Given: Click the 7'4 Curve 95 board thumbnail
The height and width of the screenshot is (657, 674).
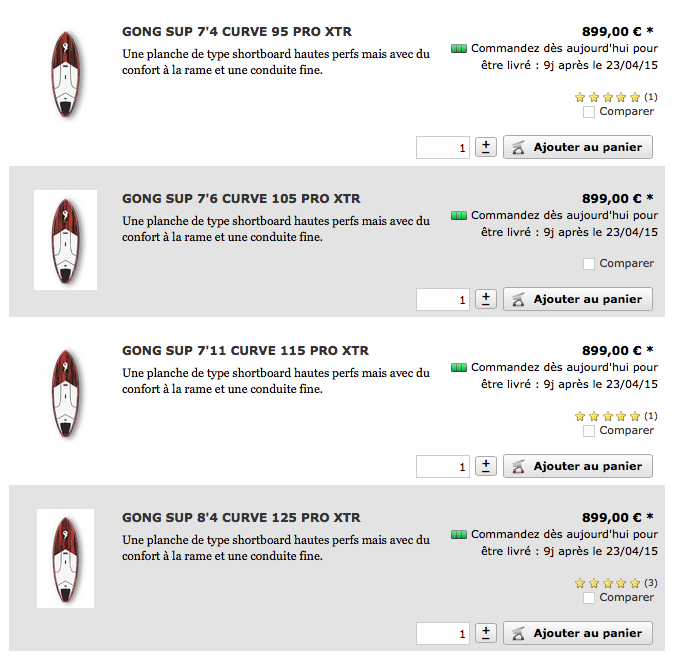Looking at the screenshot, I should coord(65,74).
